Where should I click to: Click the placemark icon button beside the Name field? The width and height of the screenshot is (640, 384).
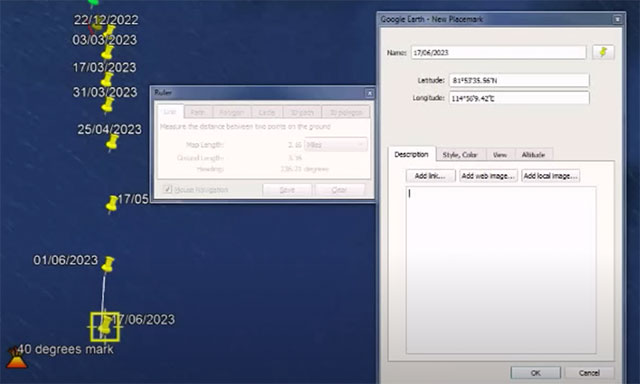[603, 52]
